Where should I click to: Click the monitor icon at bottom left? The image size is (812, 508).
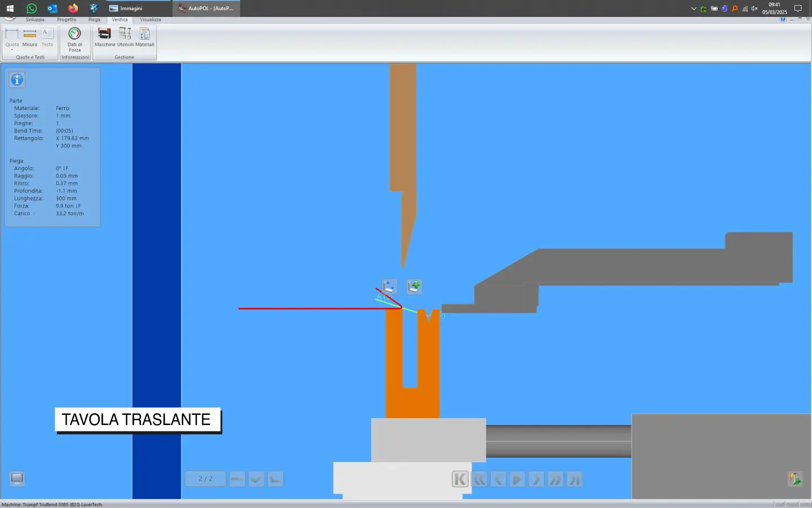point(17,479)
